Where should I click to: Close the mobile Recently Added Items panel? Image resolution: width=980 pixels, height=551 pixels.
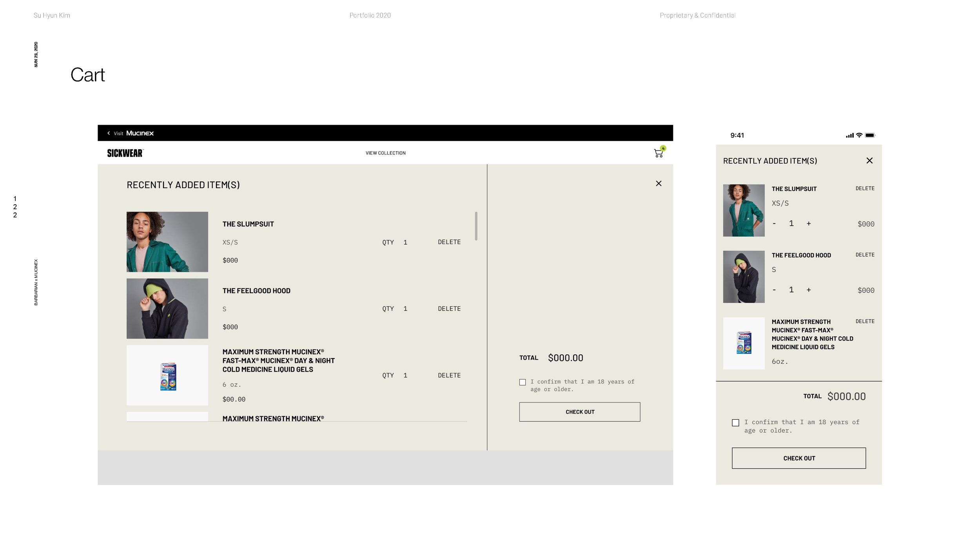[x=869, y=161]
